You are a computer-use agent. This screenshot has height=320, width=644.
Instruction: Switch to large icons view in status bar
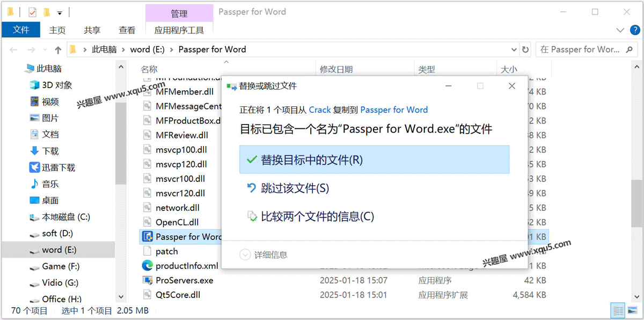pos(633,310)
